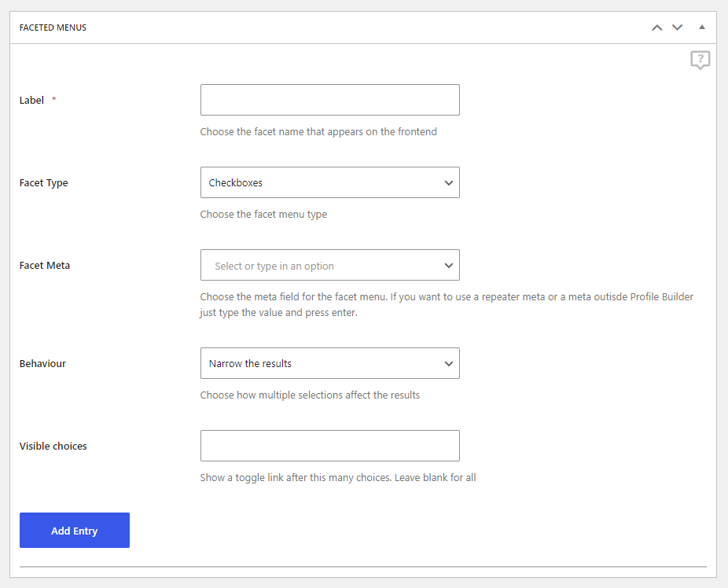The width and height of the screenshot is (728, 588).
Task: Click the chevron arrow inside Behaviour select
Action: point(448,364)
